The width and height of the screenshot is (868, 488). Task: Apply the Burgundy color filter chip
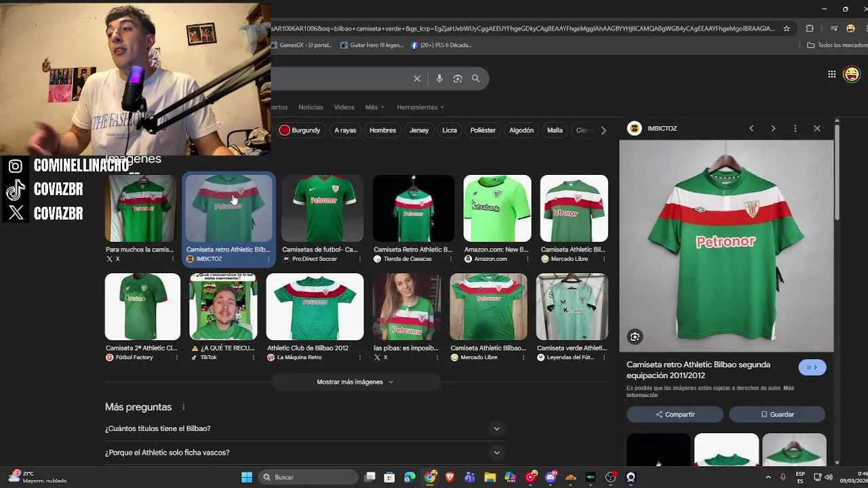(300, 130)
